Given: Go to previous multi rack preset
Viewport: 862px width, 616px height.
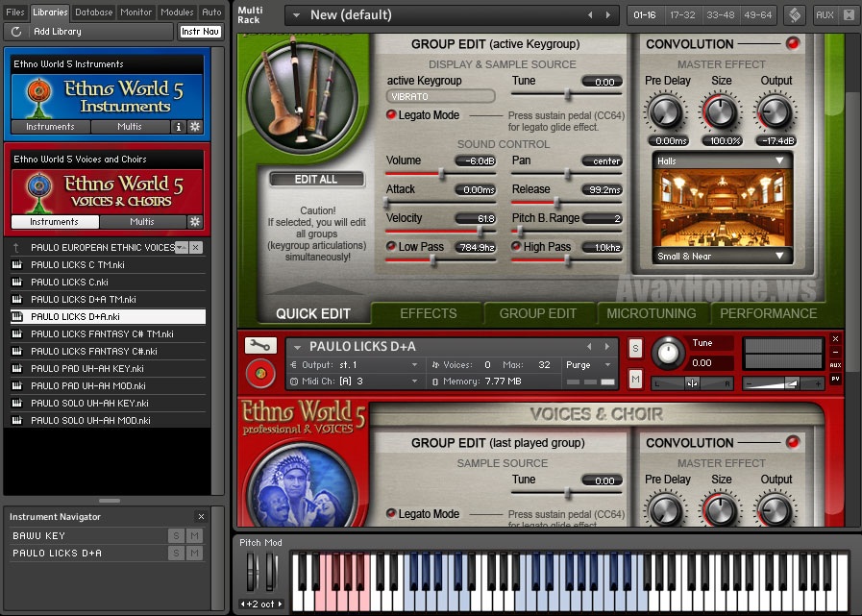Looking at the screenshot, I should click(590, 14).
